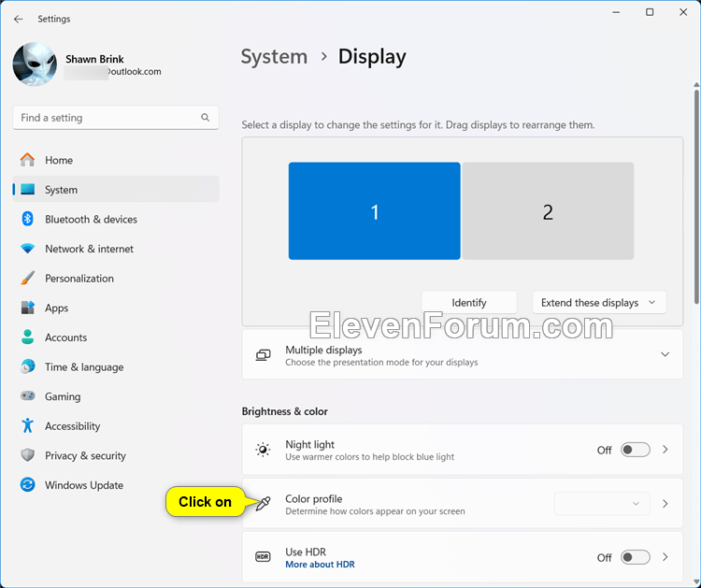Click the Accounts person icon

tap(28, 337)
